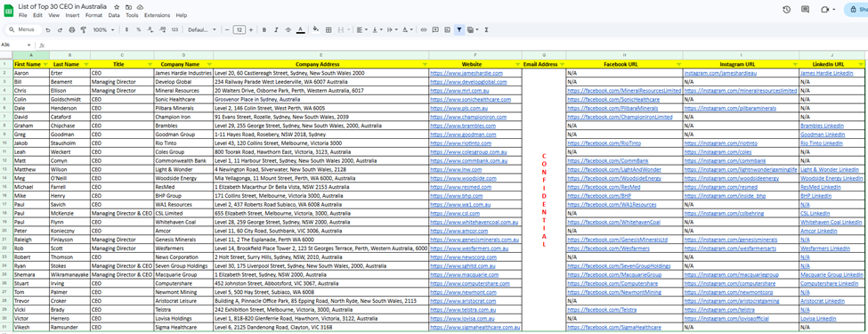Redo the last action

point(60,29)
